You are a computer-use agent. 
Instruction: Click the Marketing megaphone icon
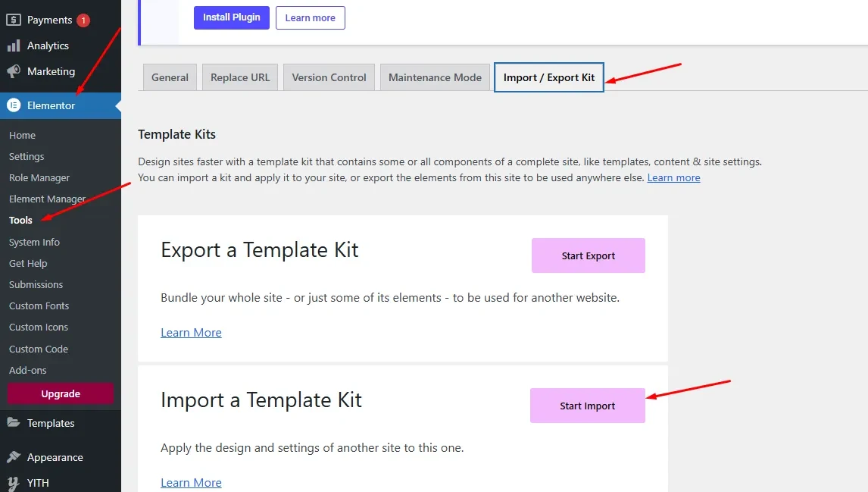coord(14,71)
